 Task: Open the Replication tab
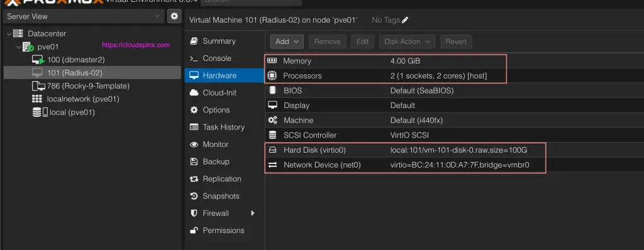[x=225, y=179]
